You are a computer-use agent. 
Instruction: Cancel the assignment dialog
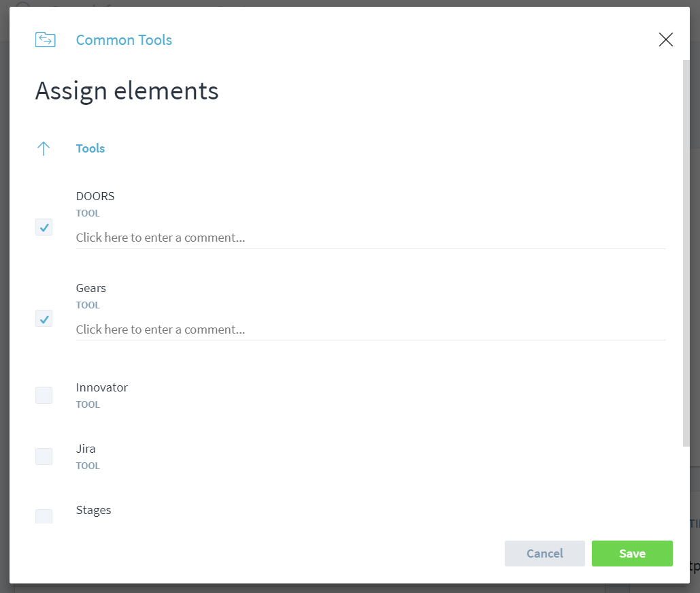[x=545, y=554]
